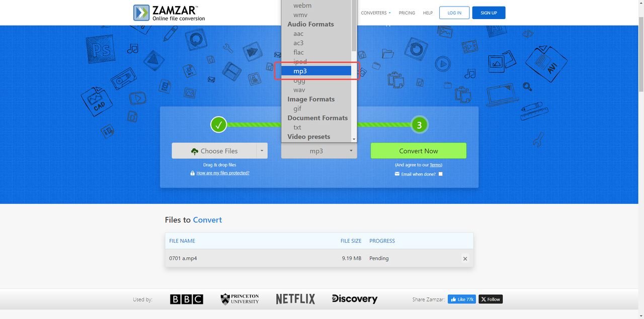The image size is (644, 319).
Task: Click the Facebook Like 77k button
Action: click(x=462, y=299)
